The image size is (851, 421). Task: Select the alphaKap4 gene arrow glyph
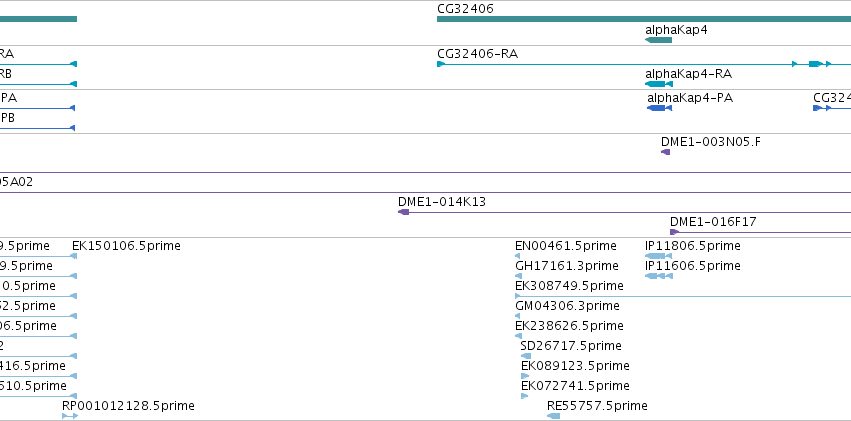(658, 40)
